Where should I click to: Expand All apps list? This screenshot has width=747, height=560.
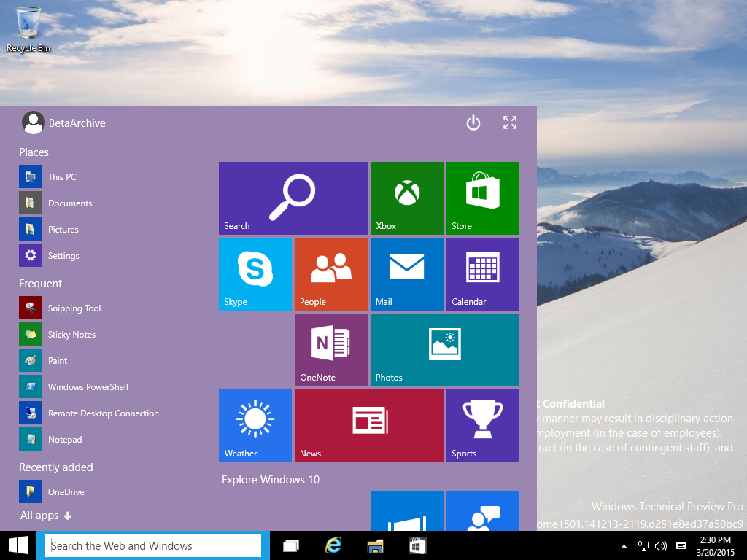click(45, 516)
